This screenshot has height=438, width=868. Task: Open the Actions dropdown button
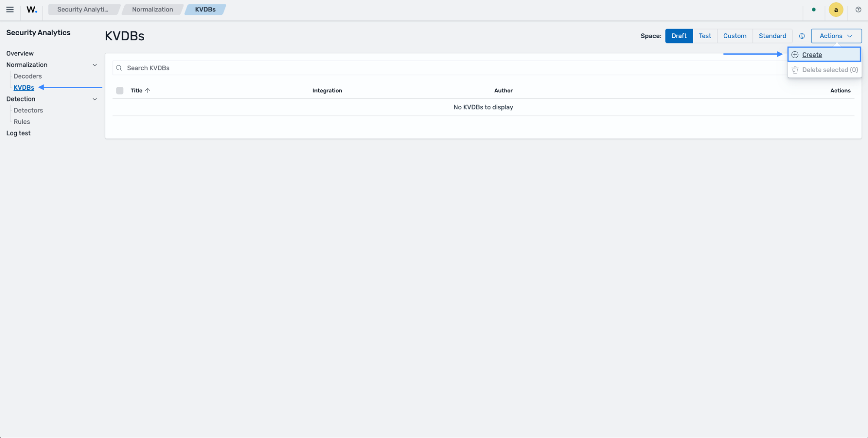point(836,36)
